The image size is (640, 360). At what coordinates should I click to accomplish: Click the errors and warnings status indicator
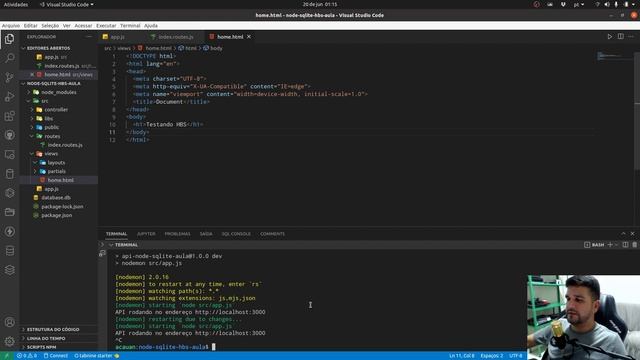pyautogui.click(x=27, y=356)
